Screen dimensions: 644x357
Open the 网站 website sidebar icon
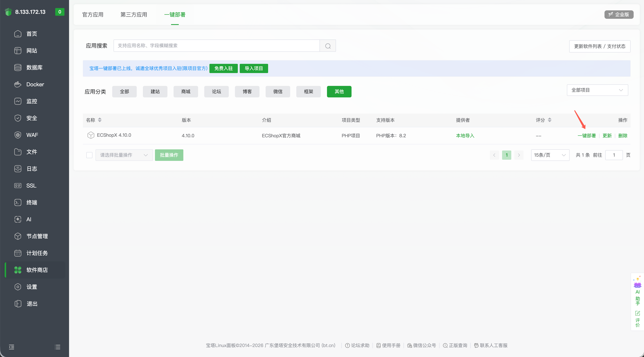[18, 50]
